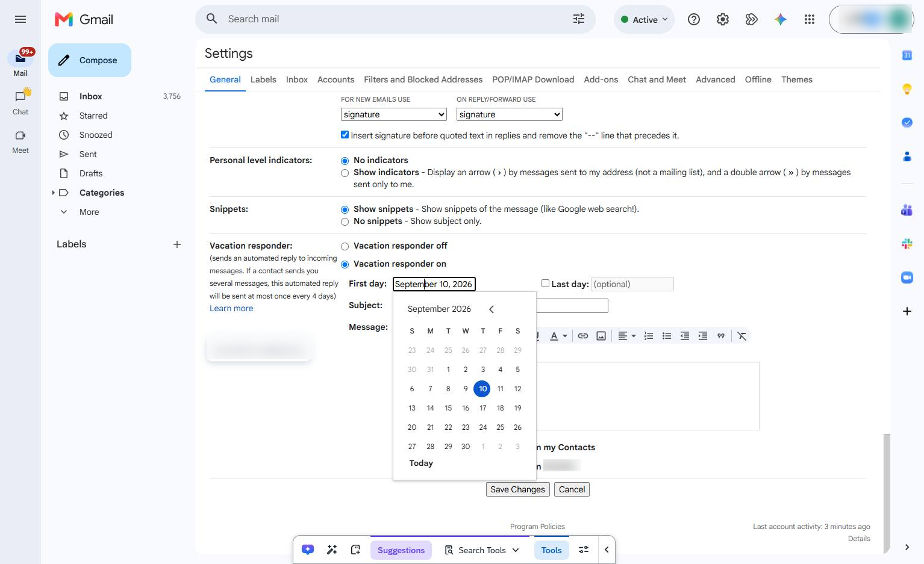Go to previous month in calendar
924x564 pixels.
(492, 309)
